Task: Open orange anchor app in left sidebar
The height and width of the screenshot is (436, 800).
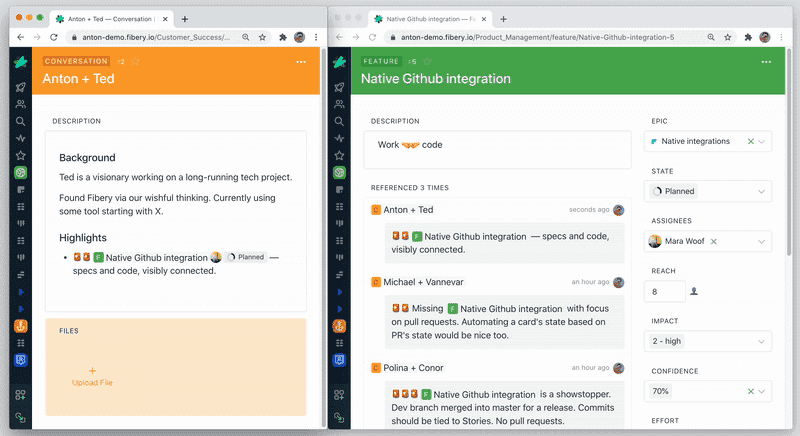Action: point(20,326)
